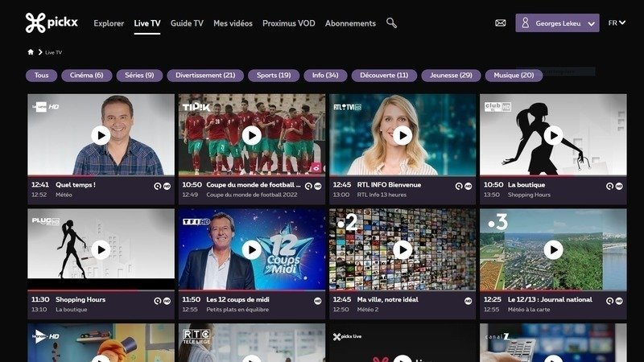The width and height of the screenshot is (644, 362).
Task: Filter channels by Sports (19)
Action: click(x=273, y=76)
